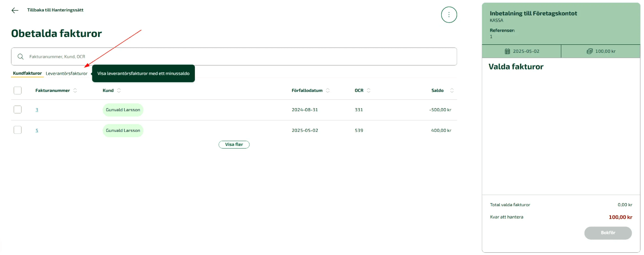Sort by Förfallodatum column arrows

click(x=328, y=91)
